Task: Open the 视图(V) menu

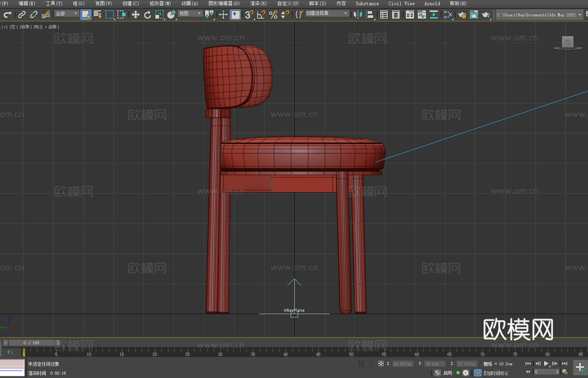Action: (x=103, y=3)
